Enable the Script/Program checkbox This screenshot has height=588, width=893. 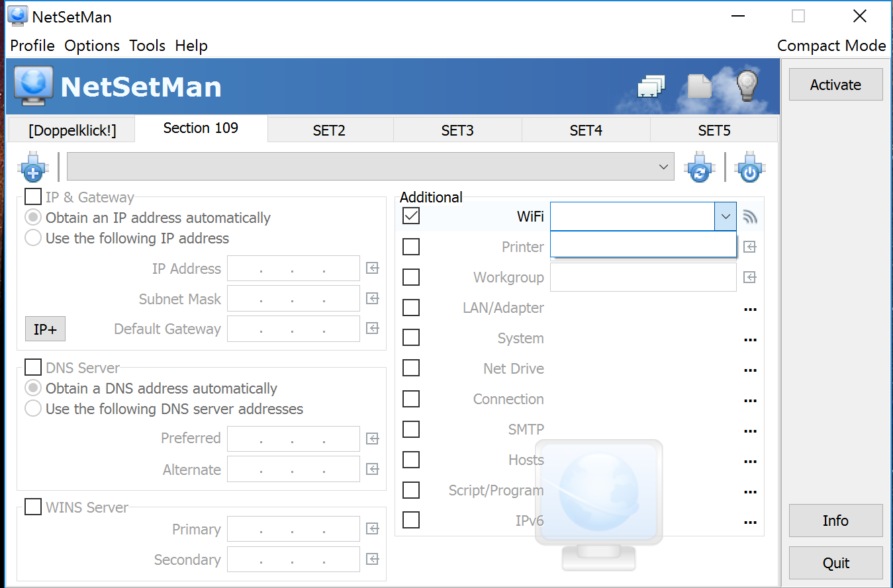click(411, 490)
